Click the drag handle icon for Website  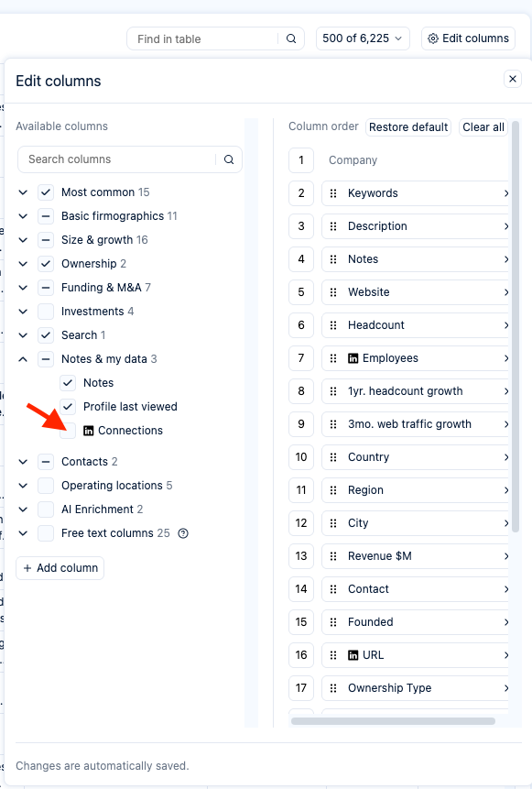coord(333,292)
